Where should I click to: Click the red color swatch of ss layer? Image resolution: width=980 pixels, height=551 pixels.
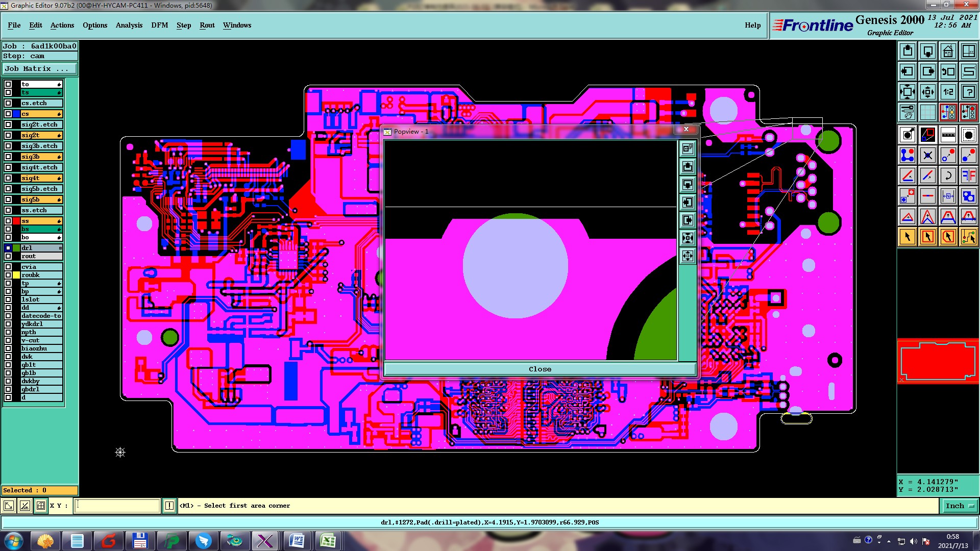click(16, 221)
